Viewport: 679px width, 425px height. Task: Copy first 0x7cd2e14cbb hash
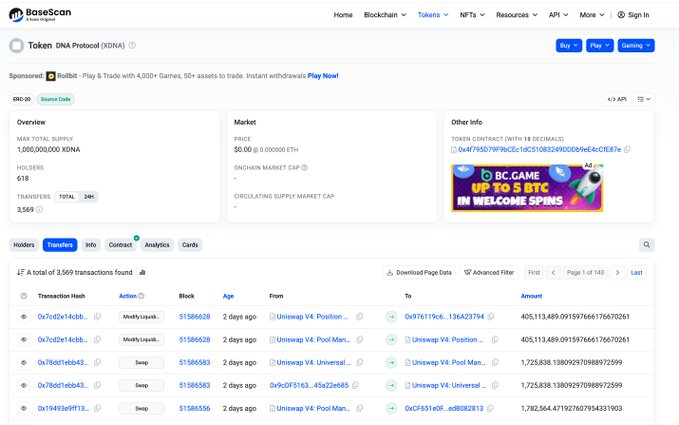tap(97, 317)
